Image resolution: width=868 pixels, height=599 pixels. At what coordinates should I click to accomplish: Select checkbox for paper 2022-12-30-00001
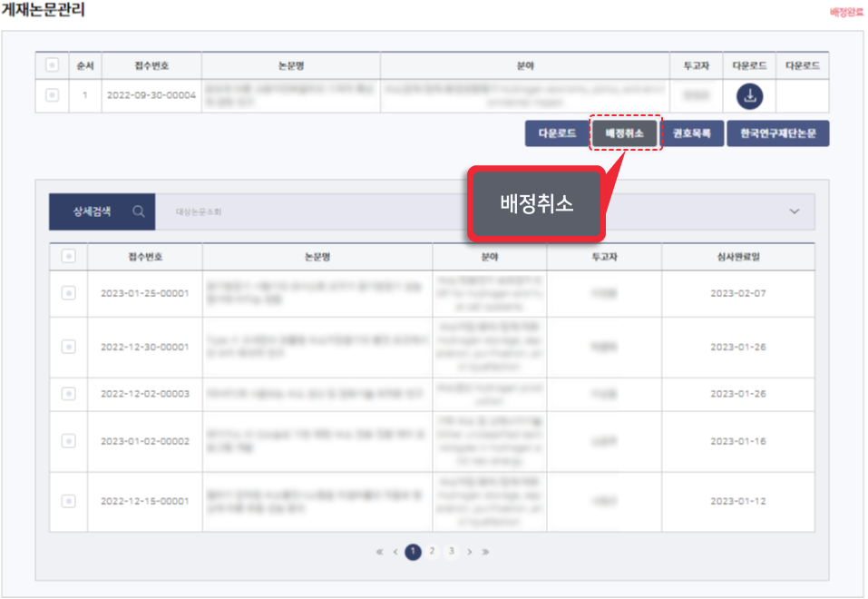tap(68, 347)
